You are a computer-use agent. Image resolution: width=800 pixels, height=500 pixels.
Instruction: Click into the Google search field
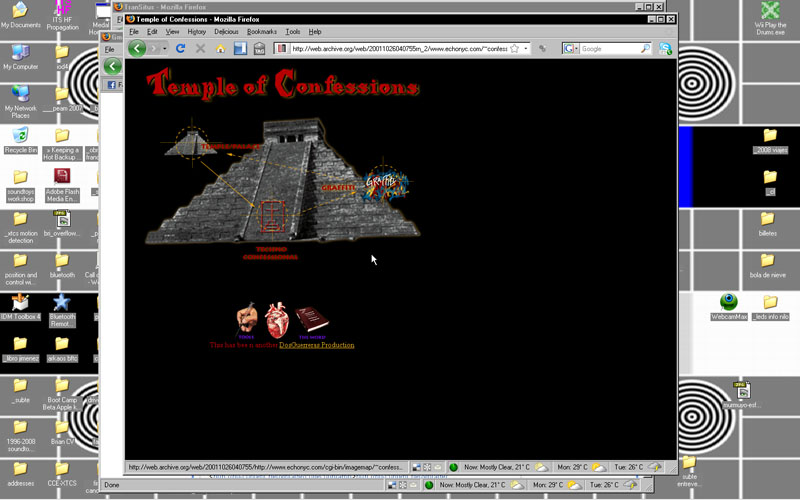608,48
